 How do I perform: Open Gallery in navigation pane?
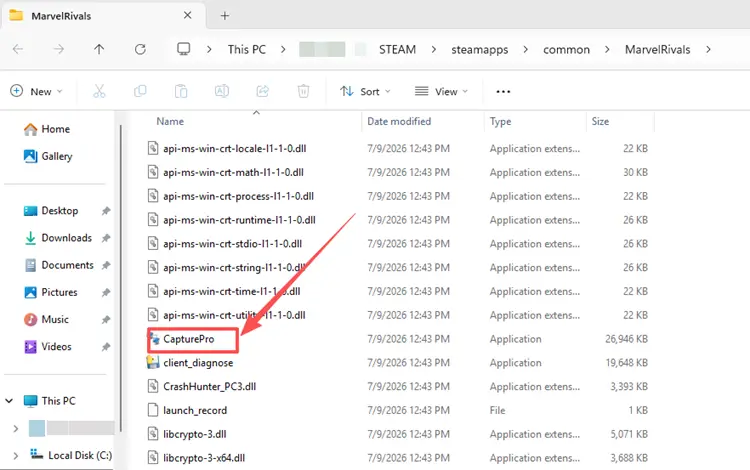[48, 156]
